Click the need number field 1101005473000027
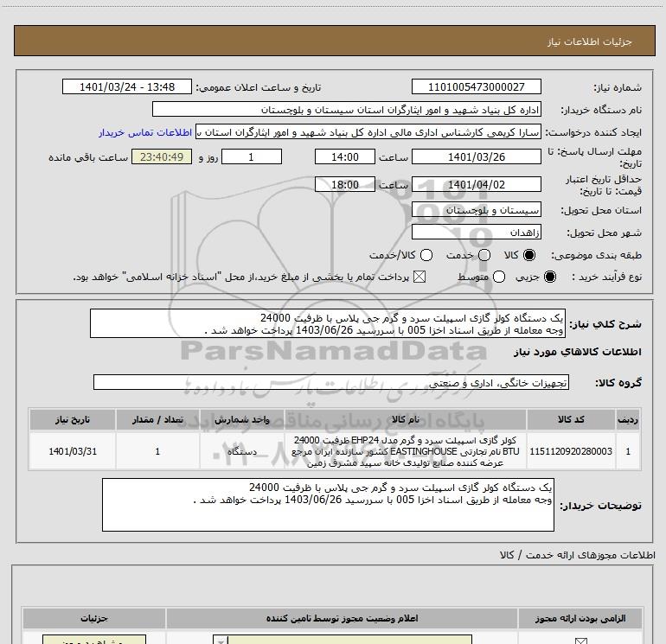This screenshot has height=644, width=666. point(476,87)
